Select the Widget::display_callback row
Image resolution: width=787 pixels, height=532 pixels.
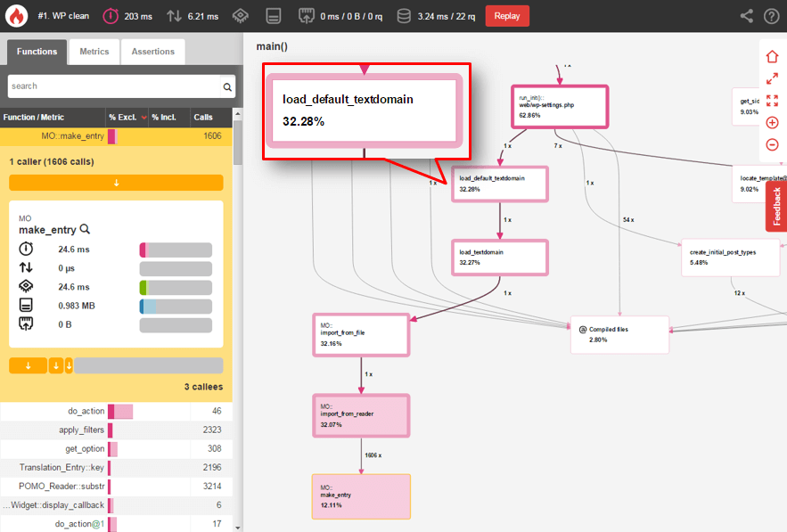point(116,505)
